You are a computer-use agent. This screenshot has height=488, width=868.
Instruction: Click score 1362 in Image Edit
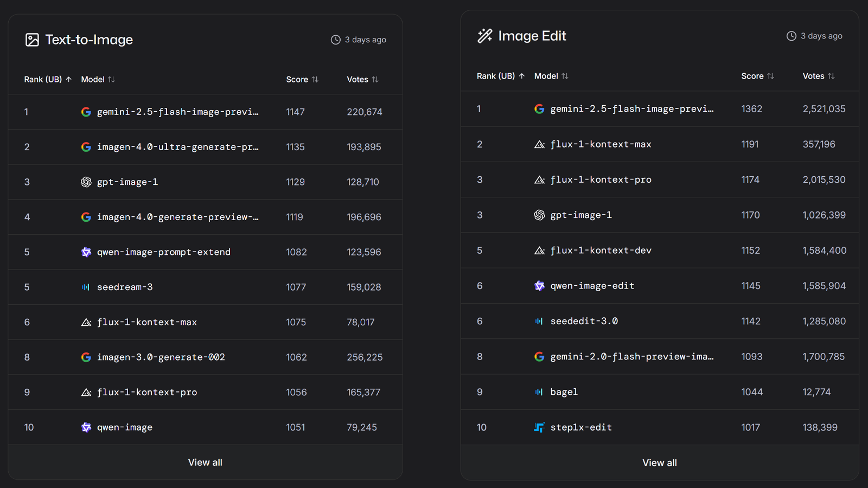click(x=752, y=109)
